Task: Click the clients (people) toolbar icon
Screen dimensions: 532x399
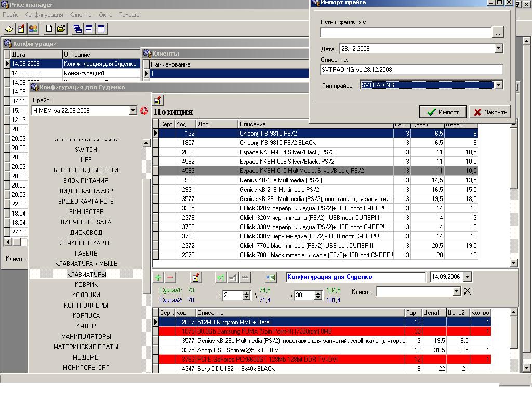Action: pos(33,29)
